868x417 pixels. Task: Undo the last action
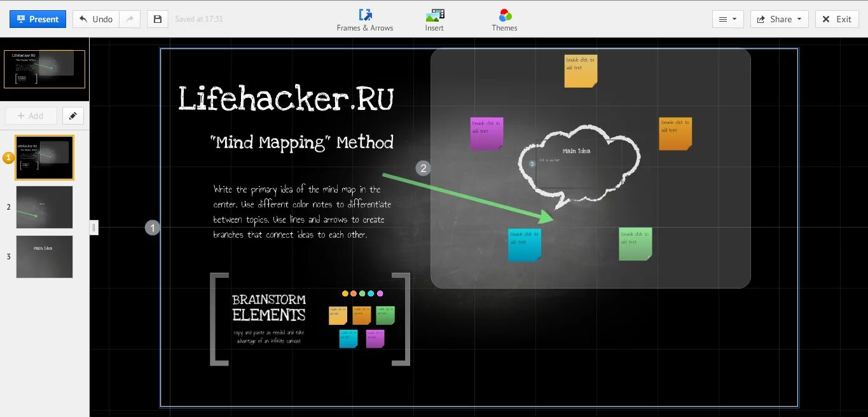point(96,19)
